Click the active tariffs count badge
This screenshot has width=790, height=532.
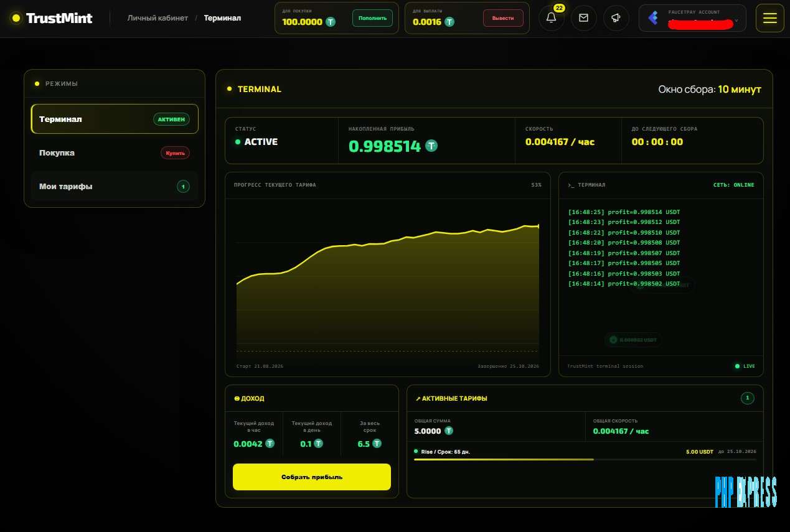click(x=748, y=398)
